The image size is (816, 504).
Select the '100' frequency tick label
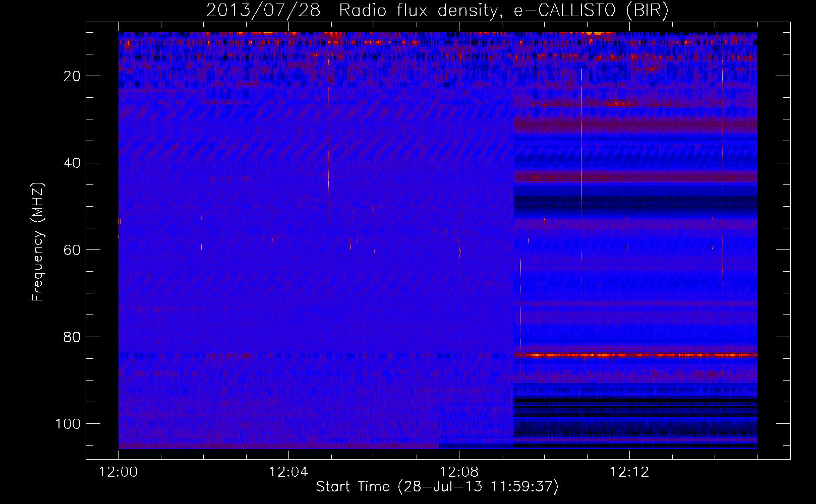point(68,424)
